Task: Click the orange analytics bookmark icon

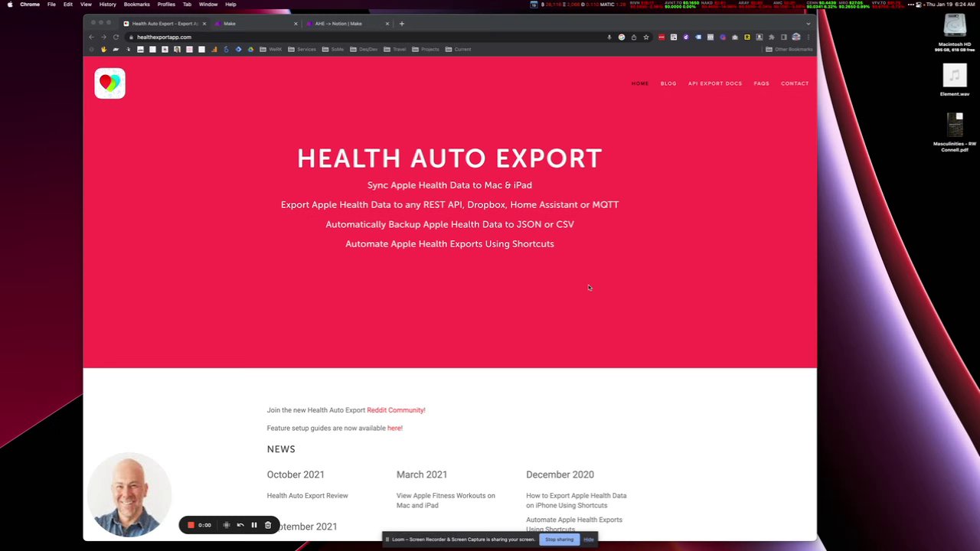Action: (x=214, y=49)
